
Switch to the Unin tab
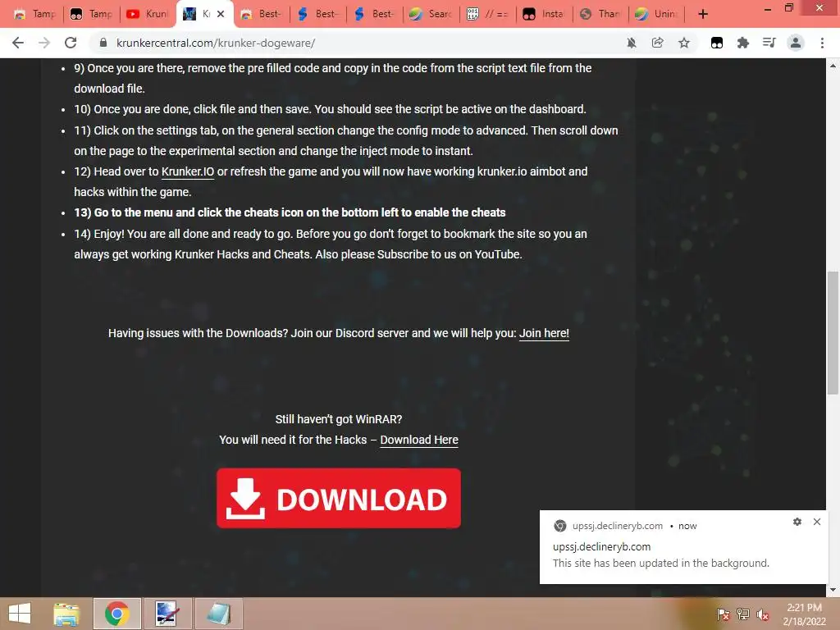(x=657, y=14)
